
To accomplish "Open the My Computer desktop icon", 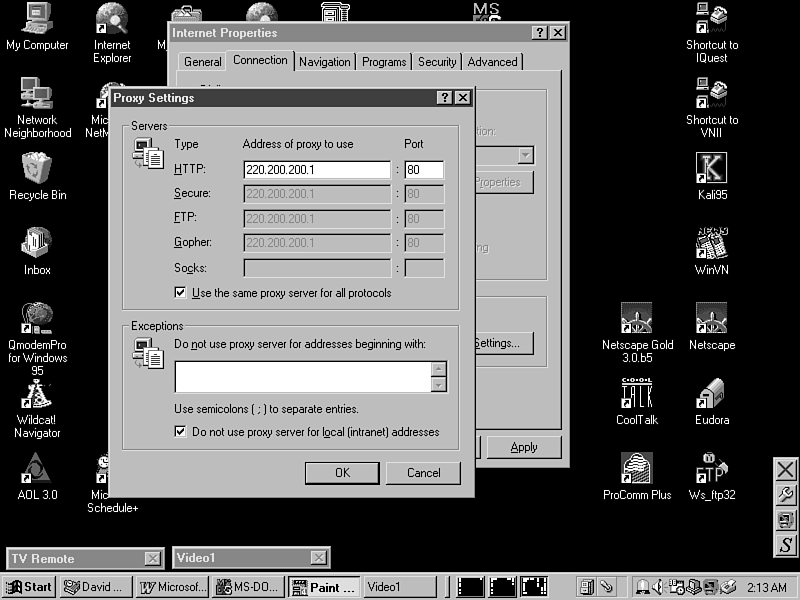I will (37, 26).
